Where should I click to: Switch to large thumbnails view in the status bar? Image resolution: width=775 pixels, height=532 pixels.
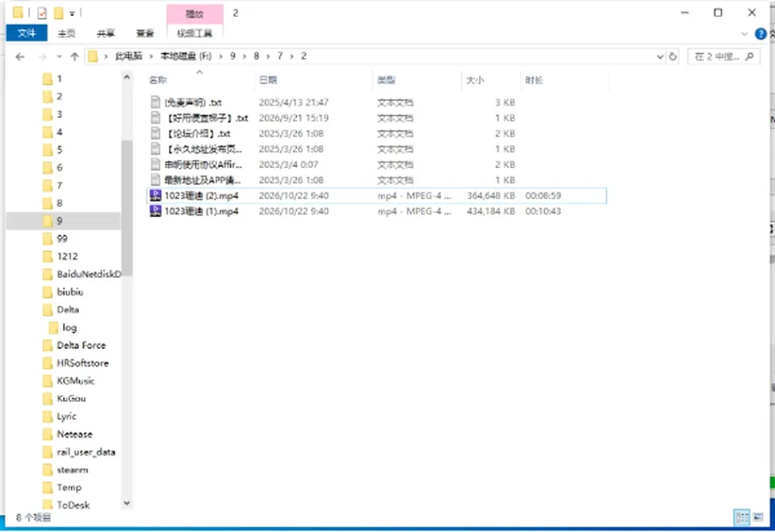point(758,517)
